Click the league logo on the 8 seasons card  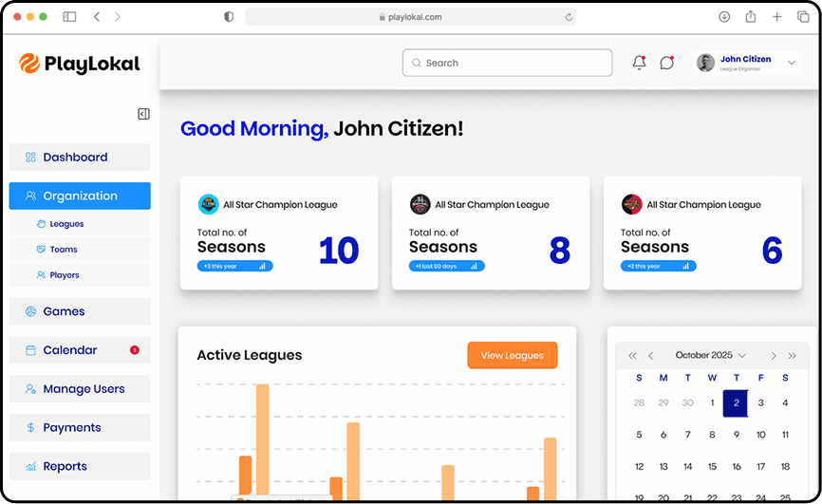tap(420, 204)
